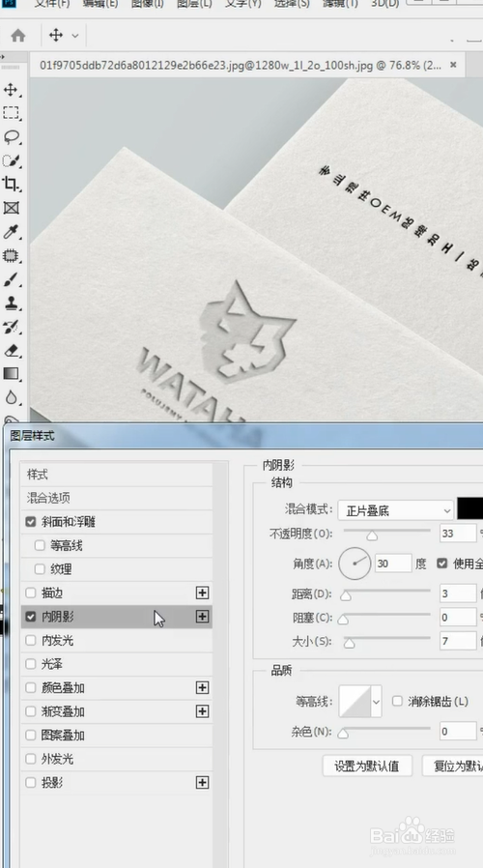The image size is (483, 868).
Task: Click the 距离 value field showing 3
Action: point(458,593)
